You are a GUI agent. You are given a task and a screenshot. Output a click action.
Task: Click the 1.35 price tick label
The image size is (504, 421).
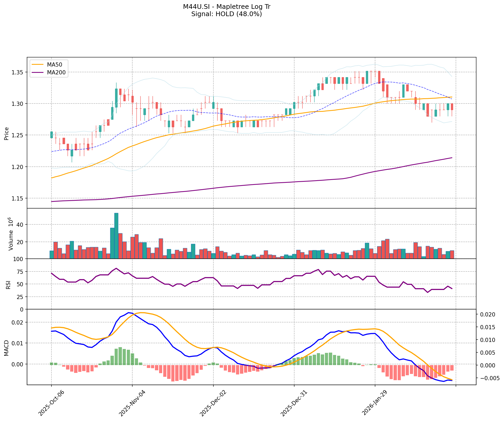[18, 72]
